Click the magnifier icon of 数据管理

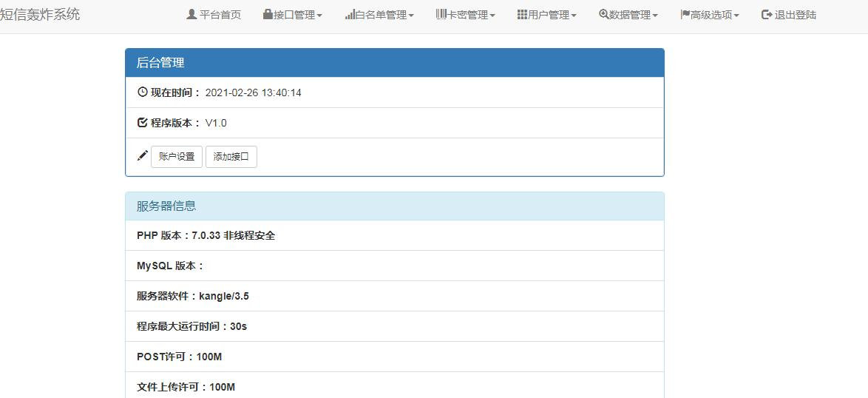click(x=604, y=14)
